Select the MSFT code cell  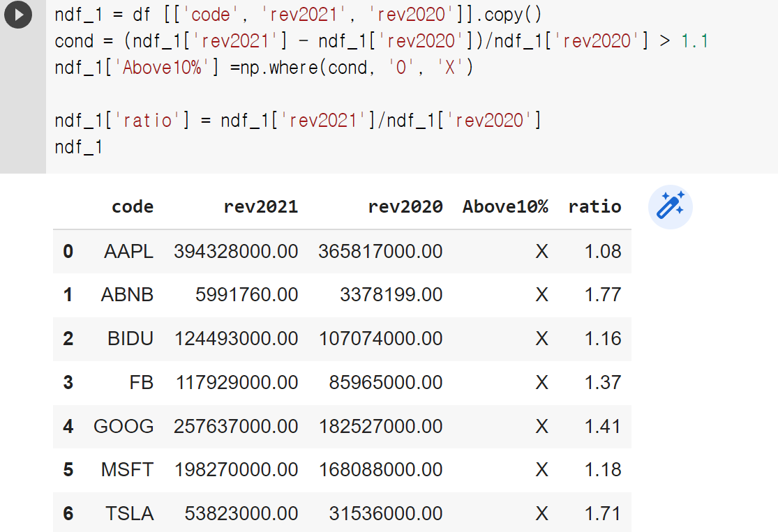[x=127, y=469]
